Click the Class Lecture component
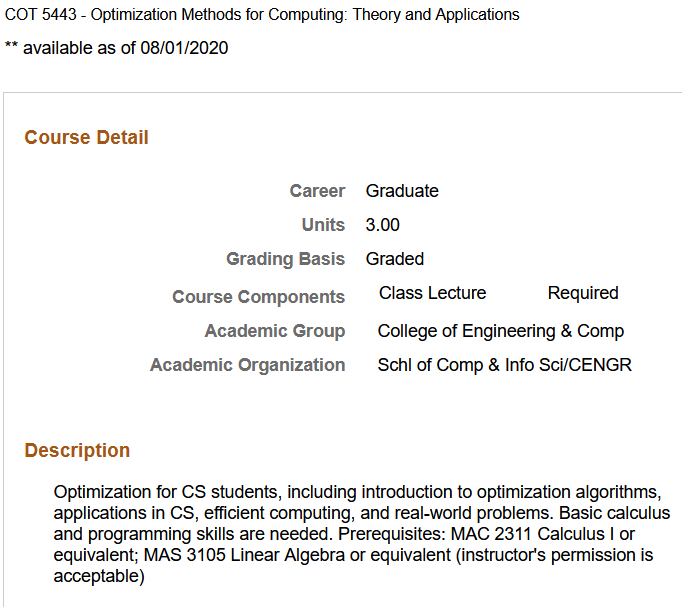682x607 pixels. 432,293
